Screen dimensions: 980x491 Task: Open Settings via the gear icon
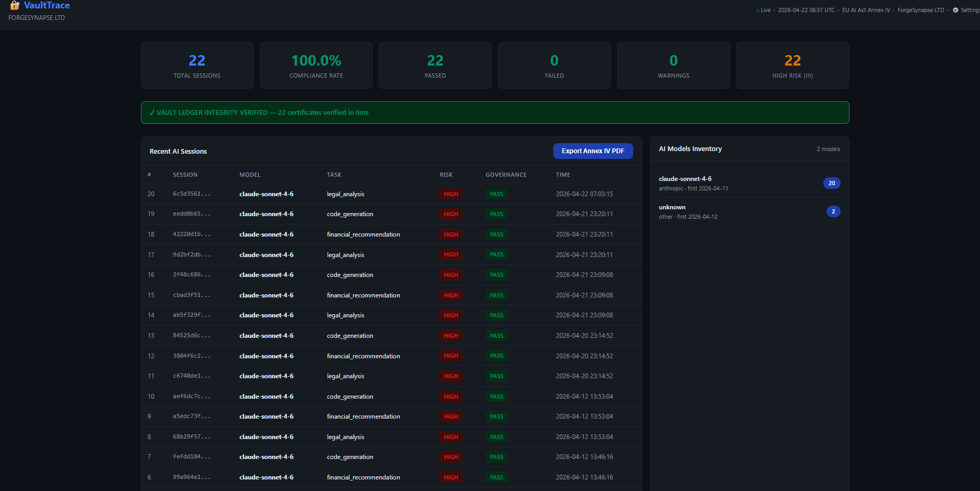(955, 10)
